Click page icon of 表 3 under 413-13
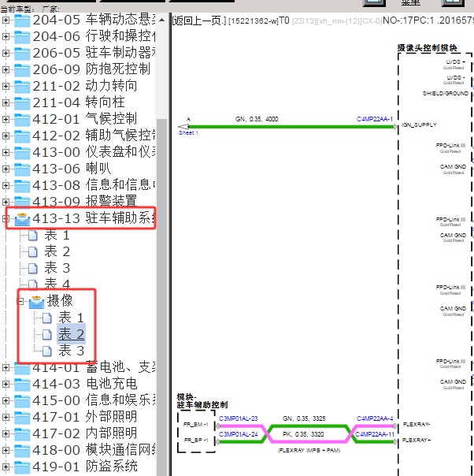The width and height of the screenshot is (474, 476). [33, 269]
